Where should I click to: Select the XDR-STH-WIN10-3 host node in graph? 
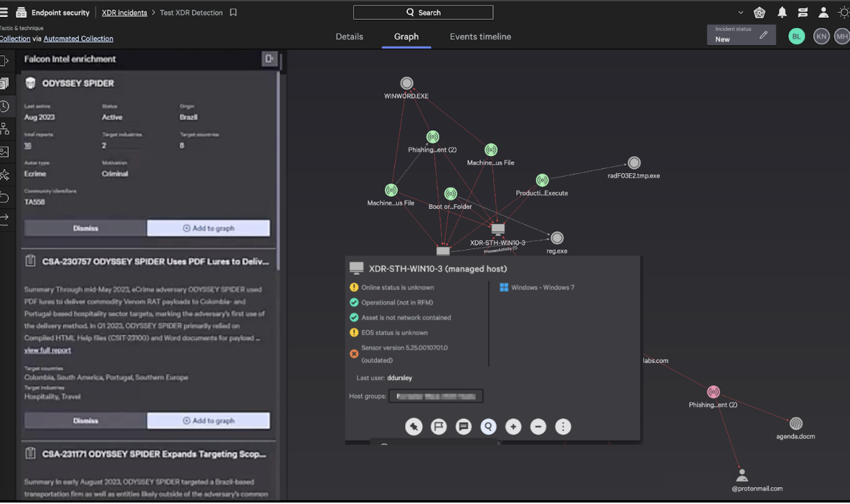coord(498,230)
